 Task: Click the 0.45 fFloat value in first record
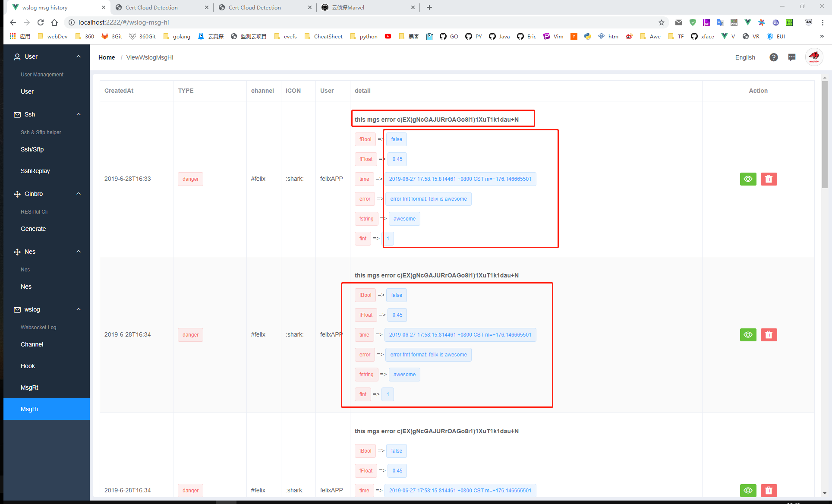[397, 159]
